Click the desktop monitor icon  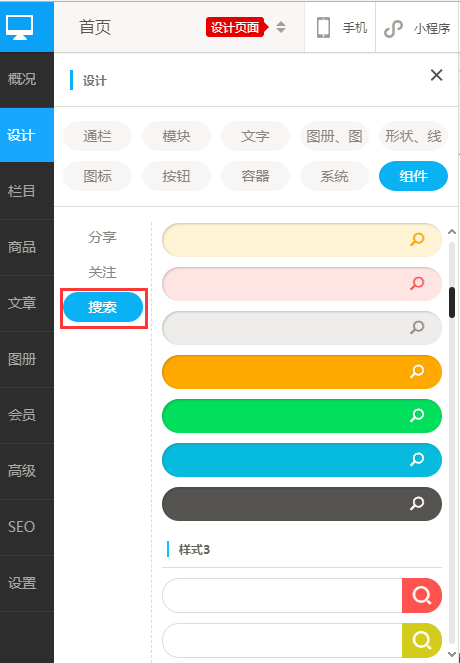coord(19,27)
